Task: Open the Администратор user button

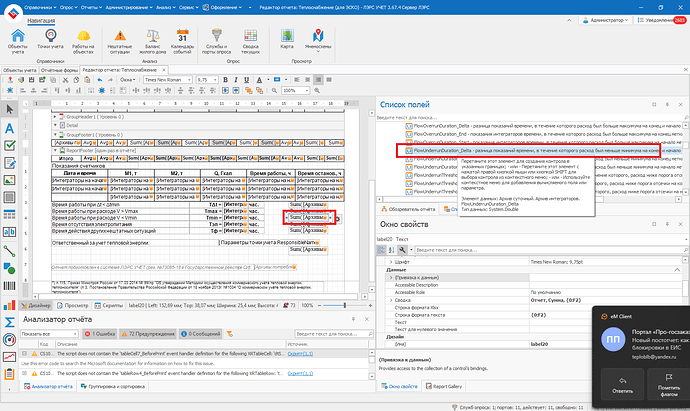Action: [x=606, y=20]
